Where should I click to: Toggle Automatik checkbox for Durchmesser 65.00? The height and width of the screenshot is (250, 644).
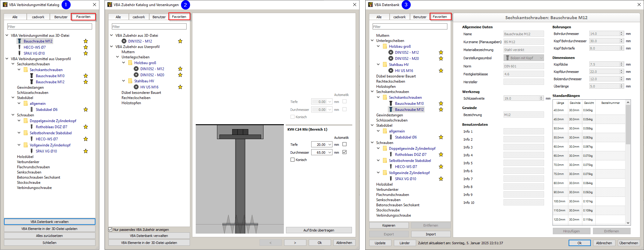tap(344, 152)
